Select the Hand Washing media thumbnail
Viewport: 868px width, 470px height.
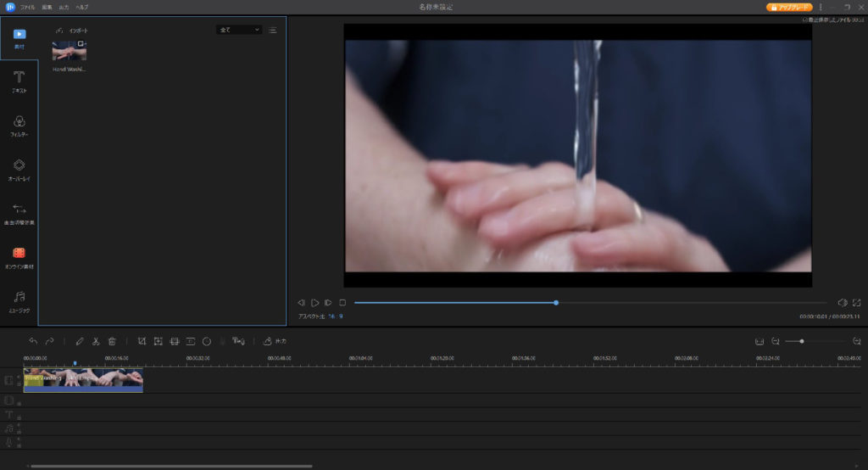pyautogui.click(x=70, y=50)
